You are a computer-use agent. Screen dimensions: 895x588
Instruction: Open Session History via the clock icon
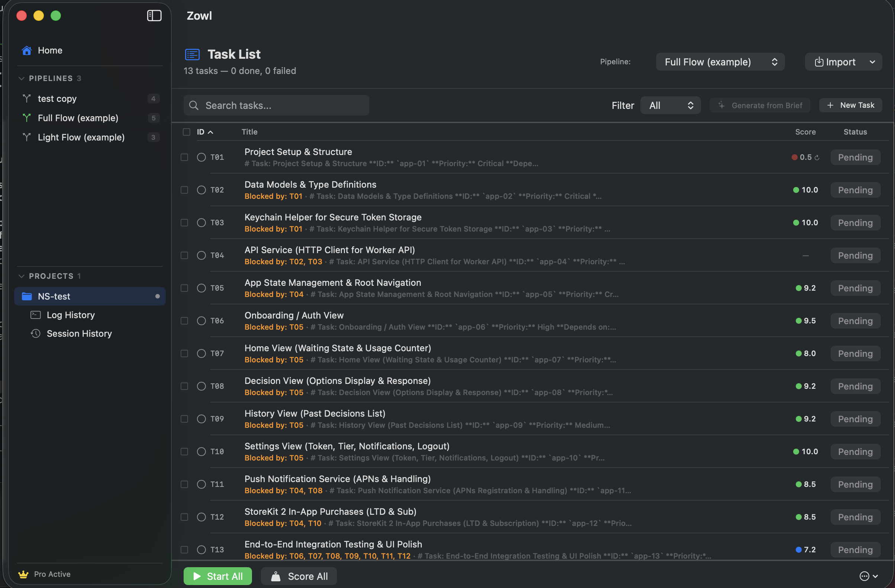coord(35,333)
